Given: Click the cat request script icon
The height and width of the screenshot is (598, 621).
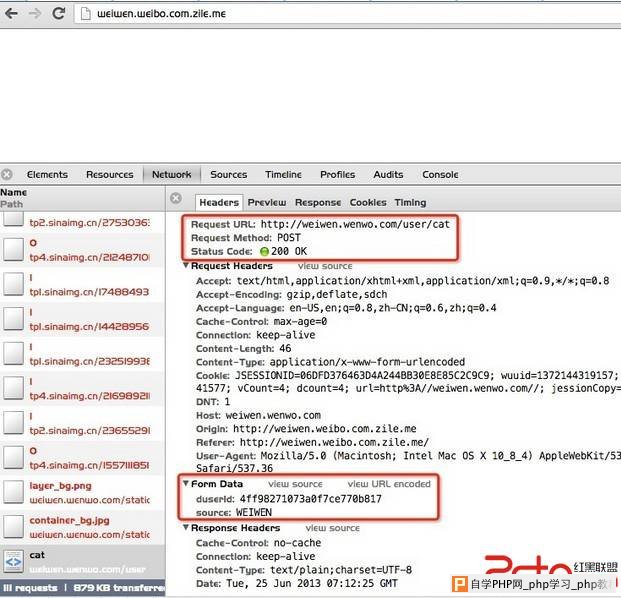Looking at the screenshot, I should (x=13, y=562).
